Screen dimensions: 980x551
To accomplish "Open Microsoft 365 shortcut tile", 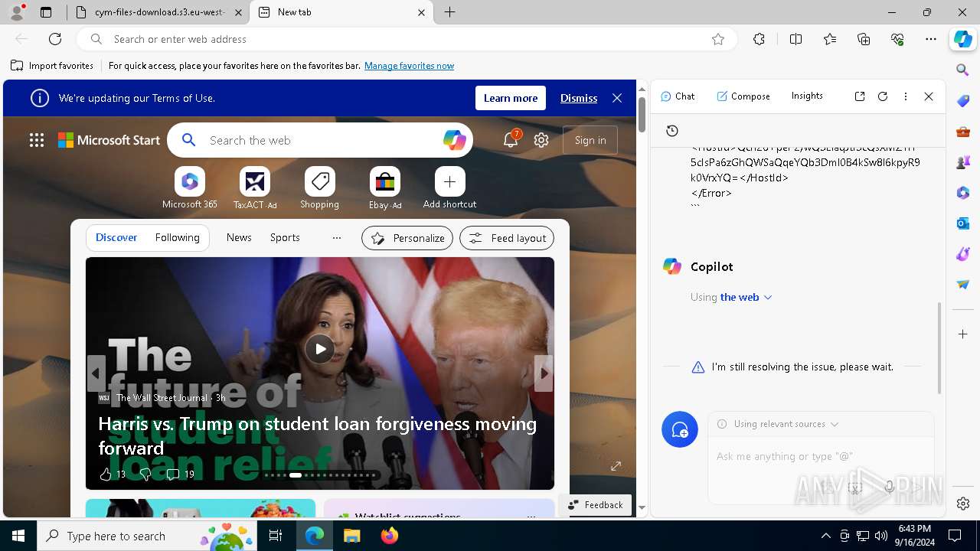I will 190,187.
